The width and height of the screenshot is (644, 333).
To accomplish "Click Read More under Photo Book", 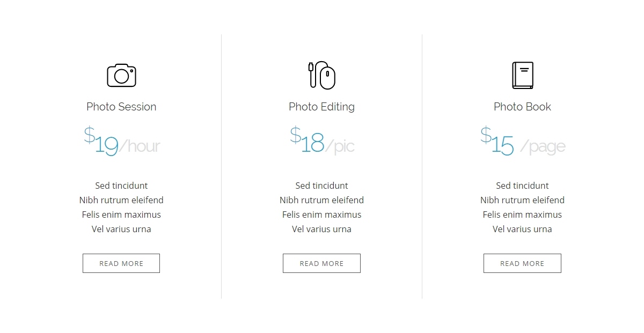I will click(x=522, y=263).
